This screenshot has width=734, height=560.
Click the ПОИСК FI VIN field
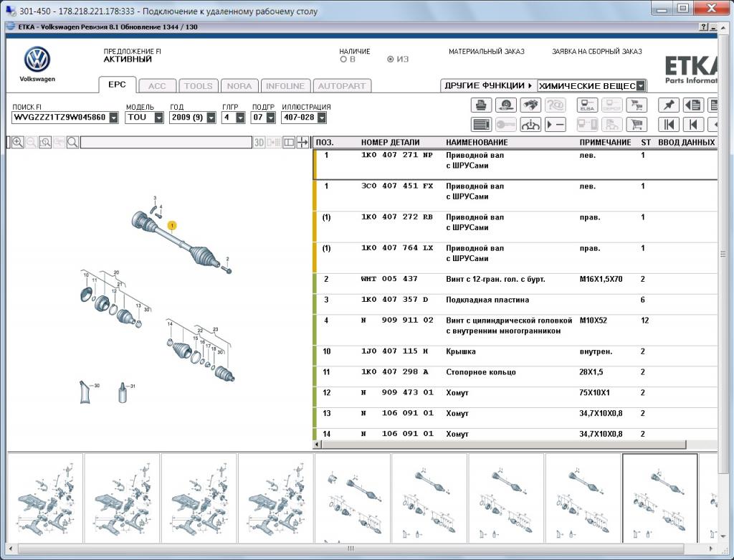tap(60, 118)
